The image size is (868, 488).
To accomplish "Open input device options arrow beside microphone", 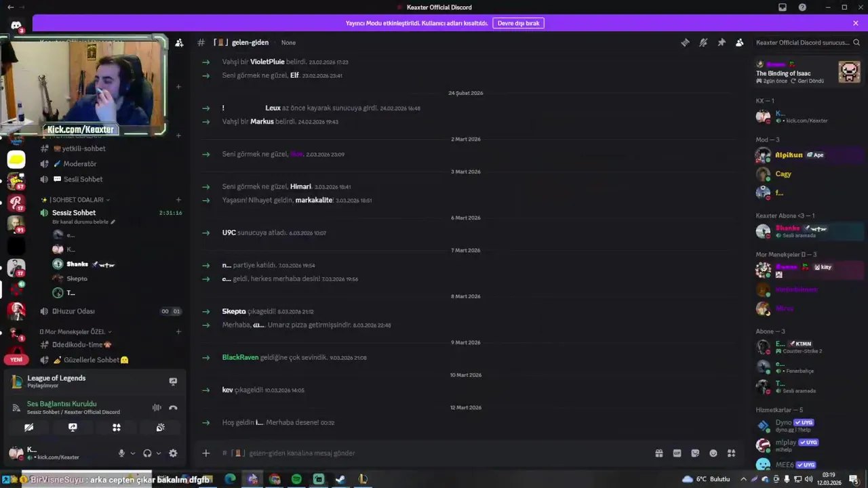I will 133,453.
